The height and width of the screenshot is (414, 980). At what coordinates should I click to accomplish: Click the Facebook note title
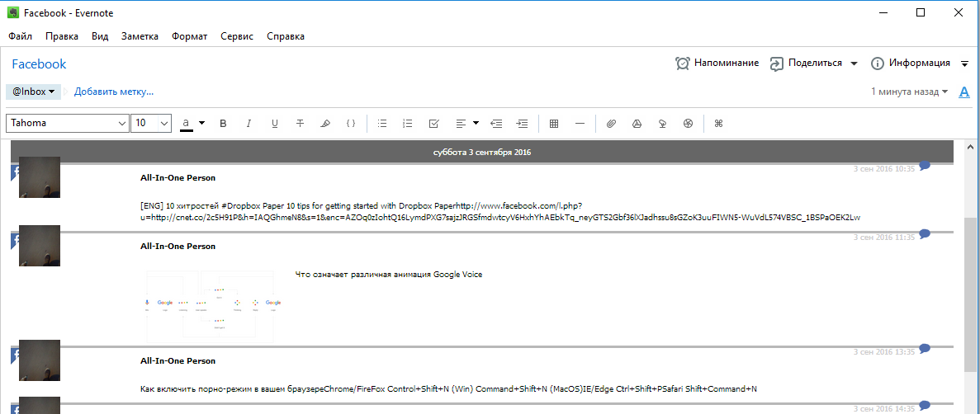click(x=39, y=64)
